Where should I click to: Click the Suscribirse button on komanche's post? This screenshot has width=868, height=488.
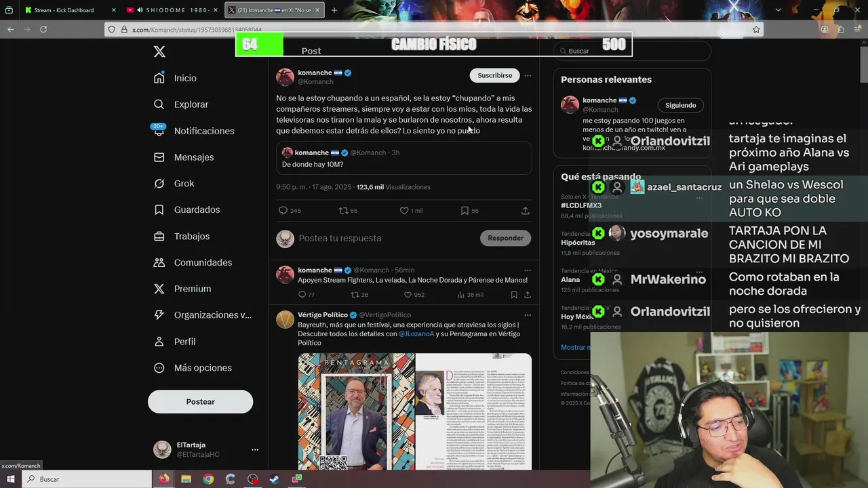(x=494, y=75)
